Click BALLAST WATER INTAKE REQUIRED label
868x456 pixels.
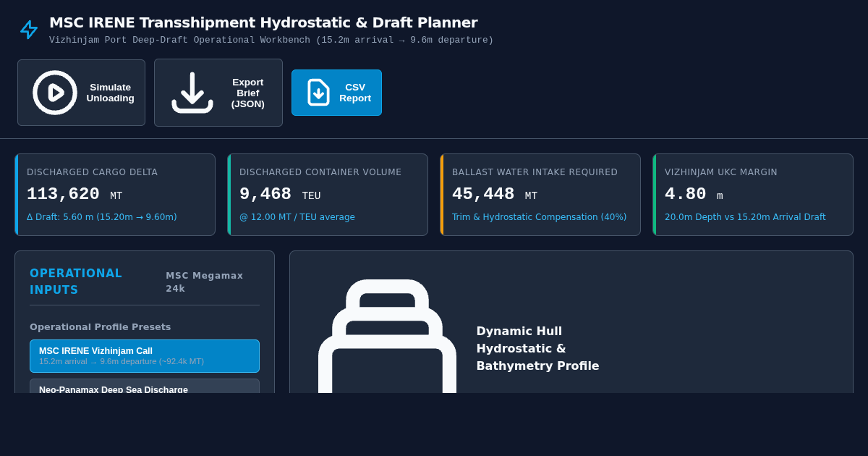click(535, 172)
